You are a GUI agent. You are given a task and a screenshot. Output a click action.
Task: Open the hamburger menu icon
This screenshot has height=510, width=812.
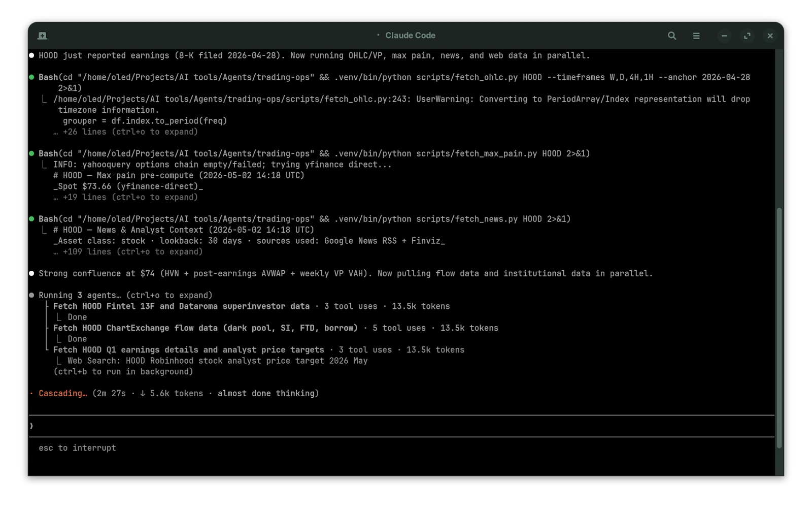click(696, 36)
